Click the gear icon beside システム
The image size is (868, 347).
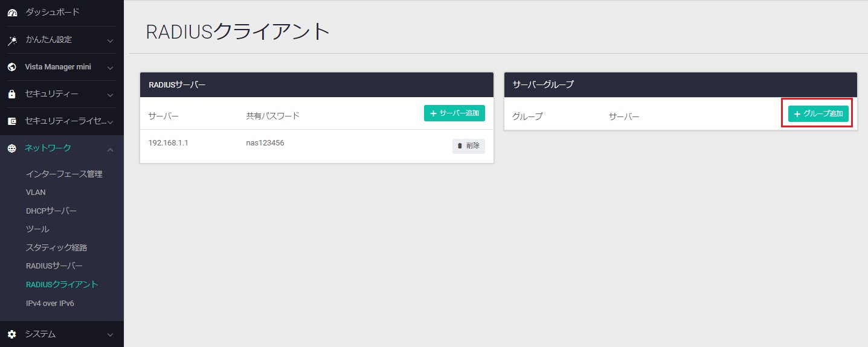12,334
